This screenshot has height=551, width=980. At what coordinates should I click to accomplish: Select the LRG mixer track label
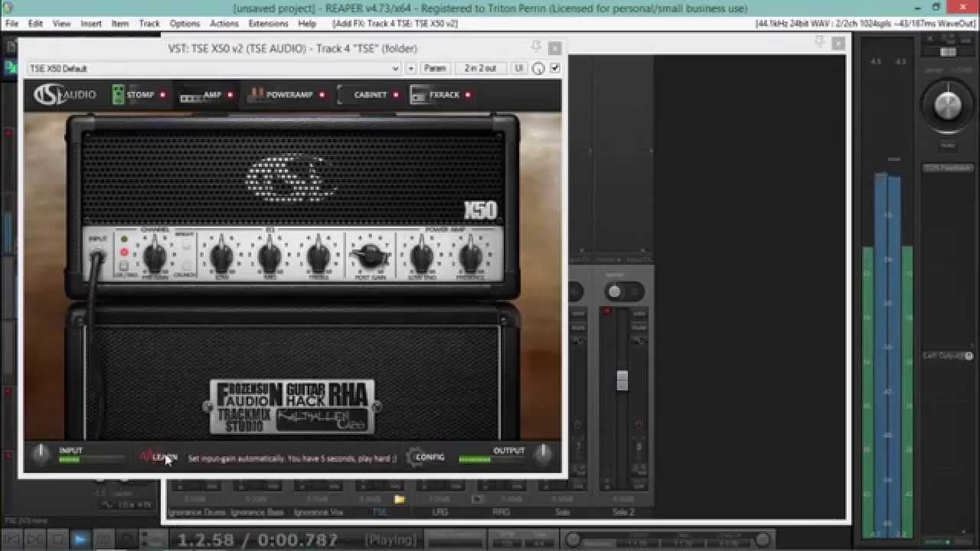pyautogui.click(x=440, y=512)
